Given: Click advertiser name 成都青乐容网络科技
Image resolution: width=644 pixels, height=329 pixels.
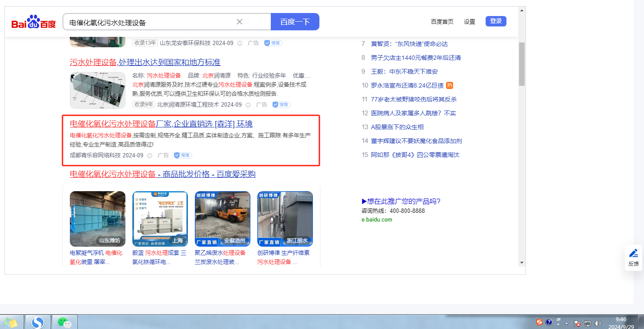Looking at the screenshot, I should tap(95, 155).
